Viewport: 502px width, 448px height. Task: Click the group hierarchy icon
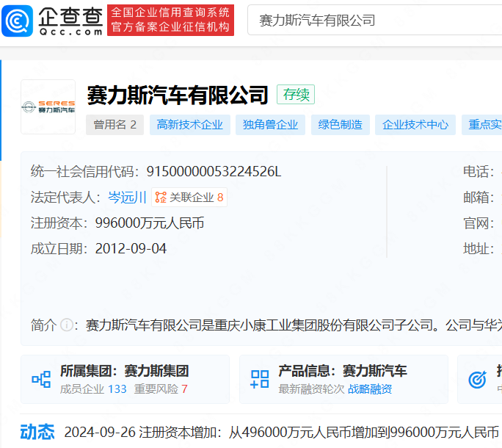(x=41, y=380)
